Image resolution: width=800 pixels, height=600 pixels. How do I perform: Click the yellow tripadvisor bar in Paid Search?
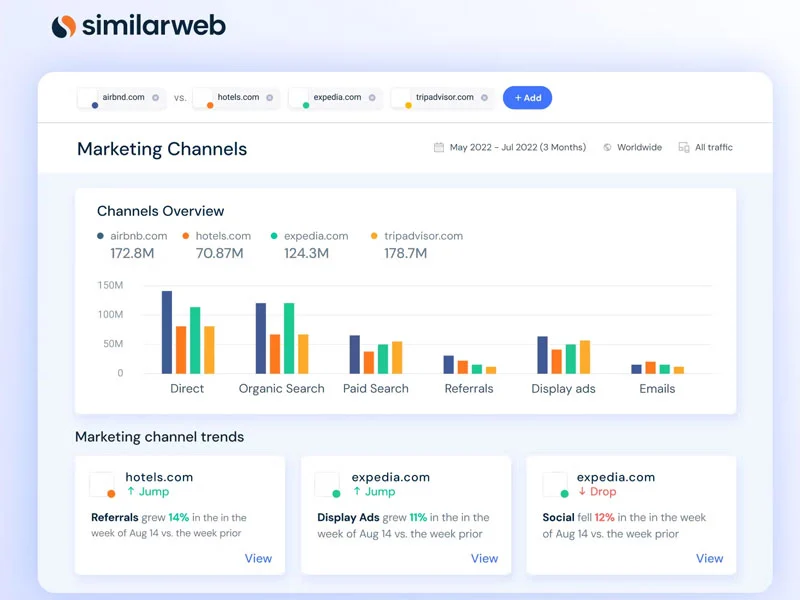pos(397,358)
